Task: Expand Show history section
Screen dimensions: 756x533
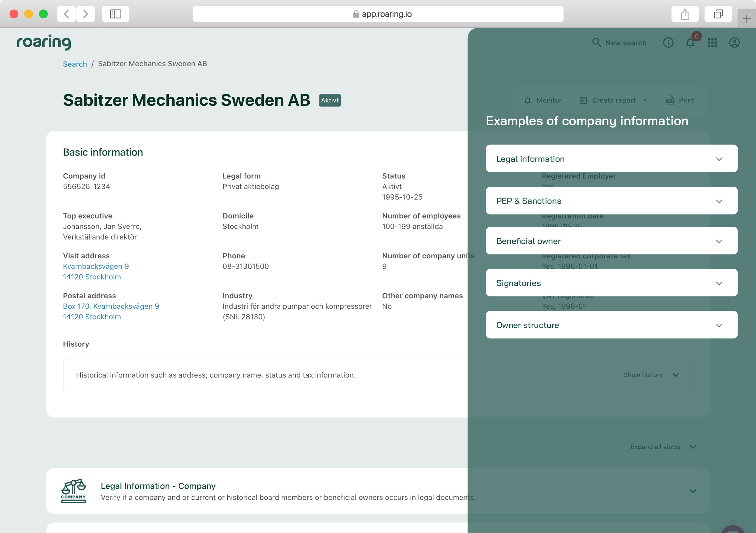Action: [x=651, y=375]
